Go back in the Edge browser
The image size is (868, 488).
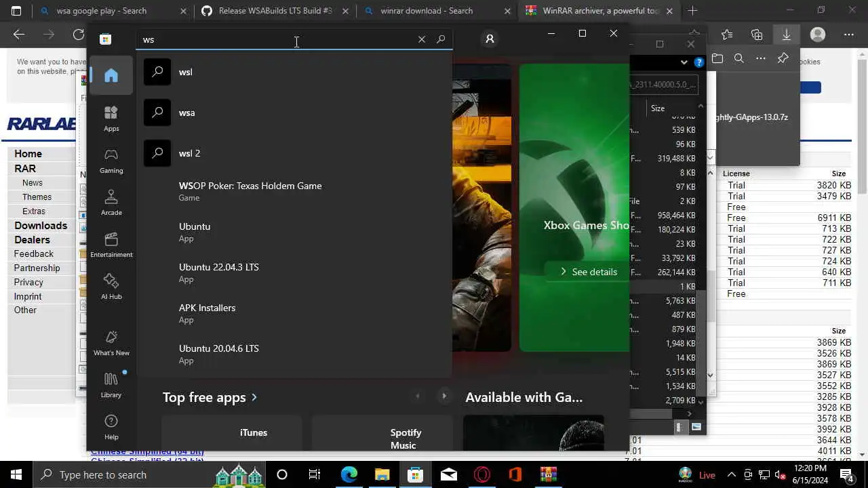19,35
